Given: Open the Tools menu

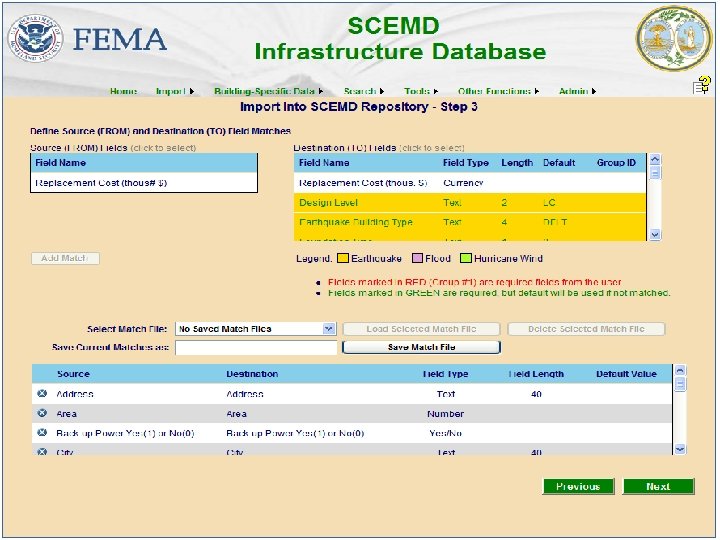Looking at the screenshot, I should (x=421, y=91).
